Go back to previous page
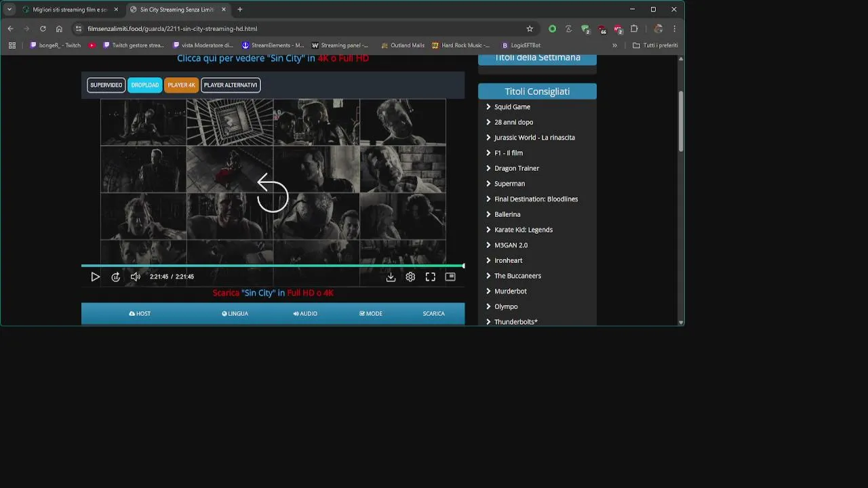This screenshot has height=488, width=868. [x=10, y=28]
